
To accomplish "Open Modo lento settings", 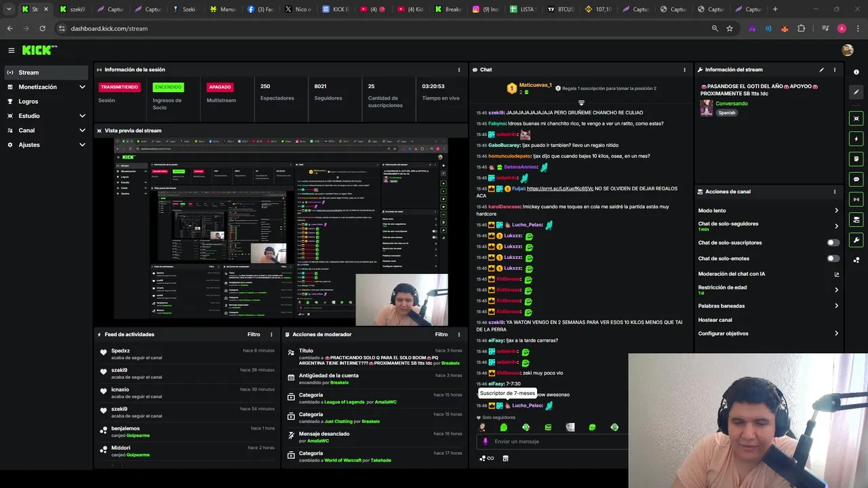I will tap(768, 211).
